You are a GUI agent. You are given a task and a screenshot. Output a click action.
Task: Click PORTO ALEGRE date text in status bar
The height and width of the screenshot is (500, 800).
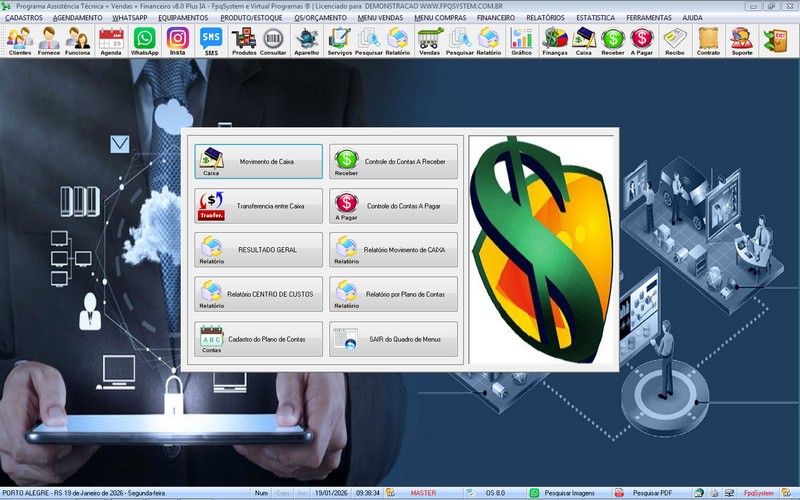point(84,493)
